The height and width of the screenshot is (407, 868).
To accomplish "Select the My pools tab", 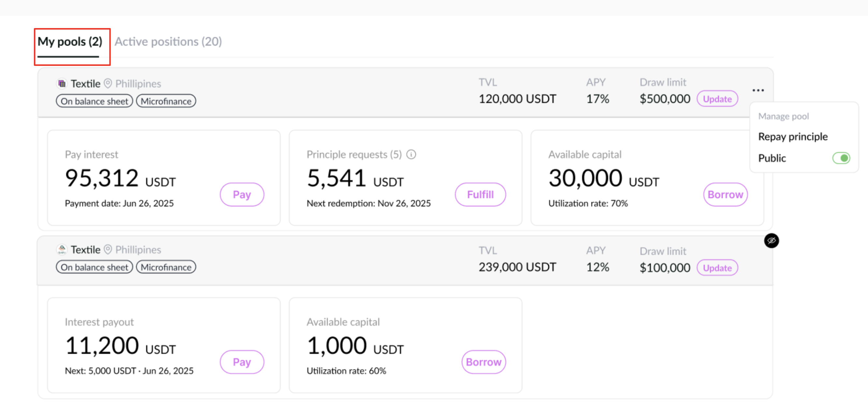I will click(x=70, y=42).
